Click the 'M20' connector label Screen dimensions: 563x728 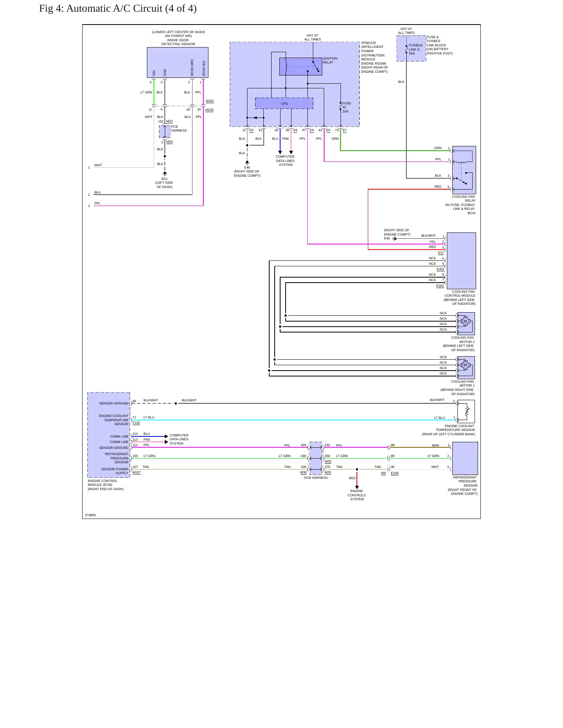click(169, 142)
